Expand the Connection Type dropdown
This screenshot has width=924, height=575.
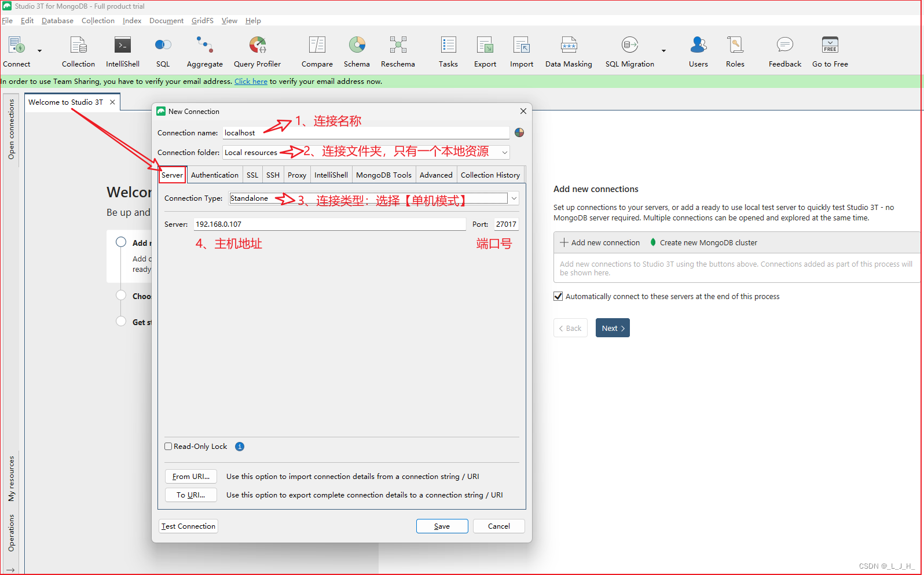514,198
